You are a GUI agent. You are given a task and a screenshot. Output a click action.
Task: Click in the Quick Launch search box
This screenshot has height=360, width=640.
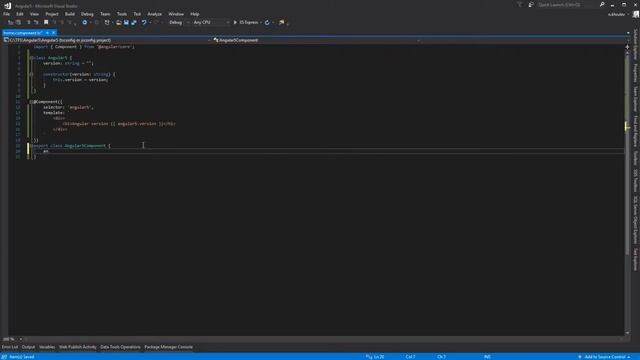567,4
